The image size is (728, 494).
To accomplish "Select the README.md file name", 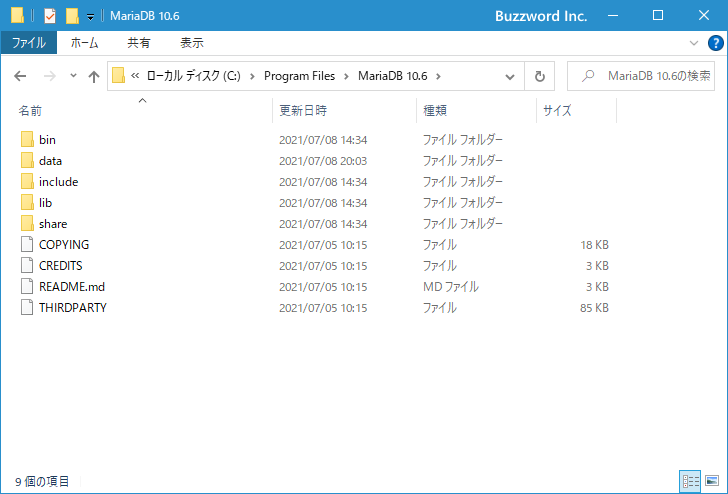I will (x=72, y=286).
